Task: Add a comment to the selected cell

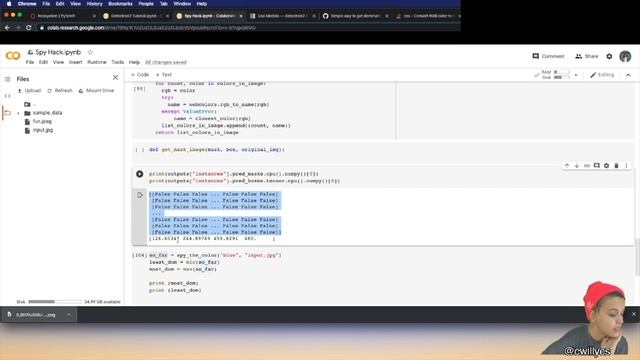Action: click(597, 166)
